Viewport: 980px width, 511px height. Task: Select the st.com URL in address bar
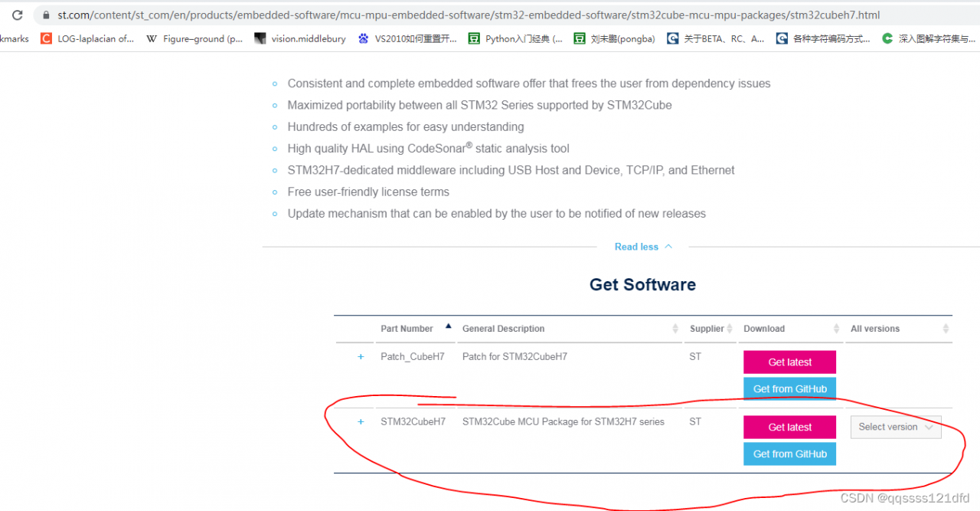tap(469, 15)
